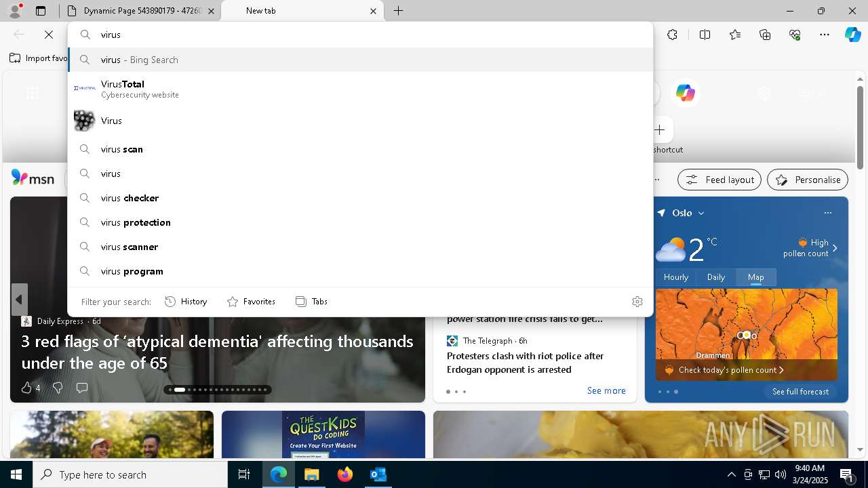Dislike the dementia article thumbs down
The image size is (868, 488).
pos(58,388)
